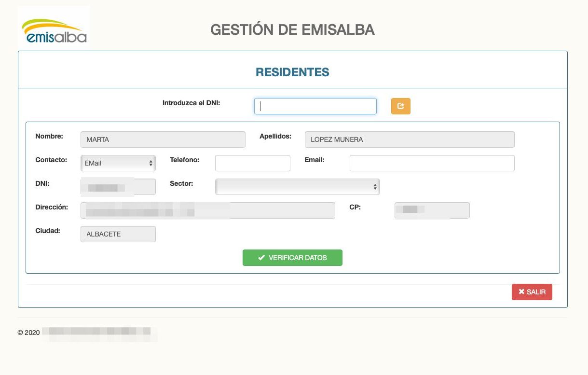
Task: Click the RESIDENTES section heading
Action: 292,72
